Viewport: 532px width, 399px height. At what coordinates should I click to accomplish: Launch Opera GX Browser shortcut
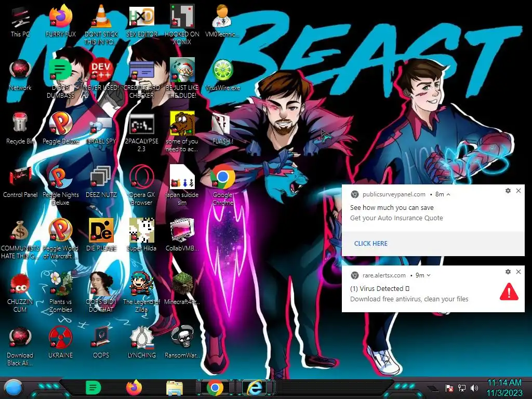coord(142,185)
